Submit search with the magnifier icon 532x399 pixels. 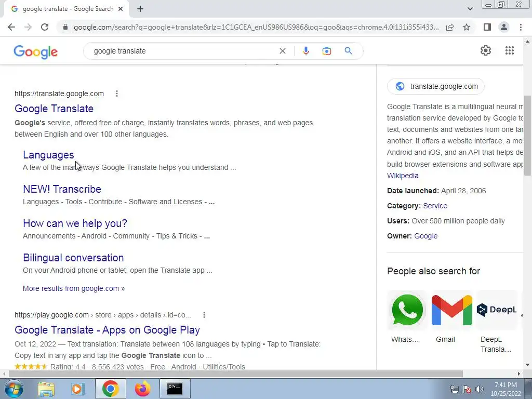pos(348,51)
